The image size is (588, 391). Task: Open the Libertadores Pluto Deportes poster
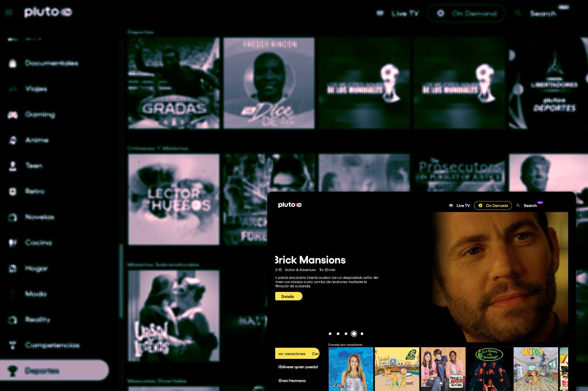(548, 83)
